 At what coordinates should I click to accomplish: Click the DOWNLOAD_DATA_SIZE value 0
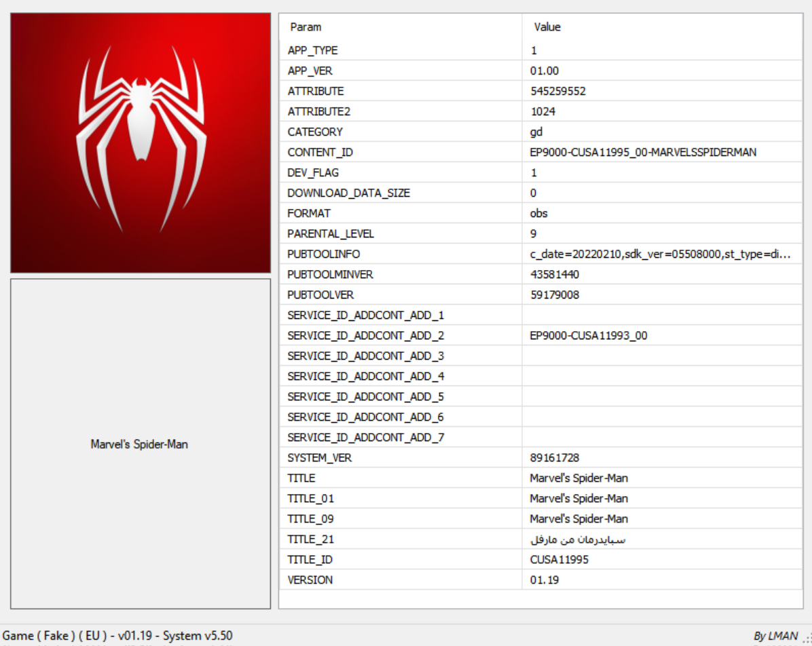tap(534, 193)
